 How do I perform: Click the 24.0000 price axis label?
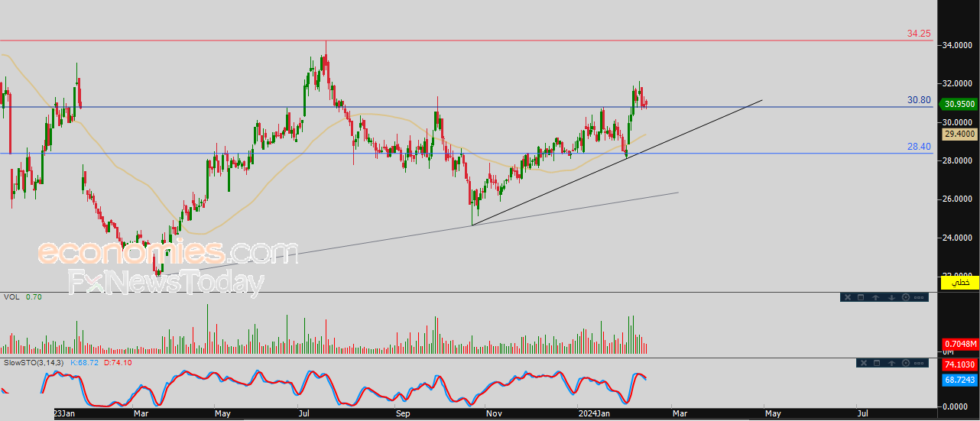pyautogui.click(x=957, y=238)
